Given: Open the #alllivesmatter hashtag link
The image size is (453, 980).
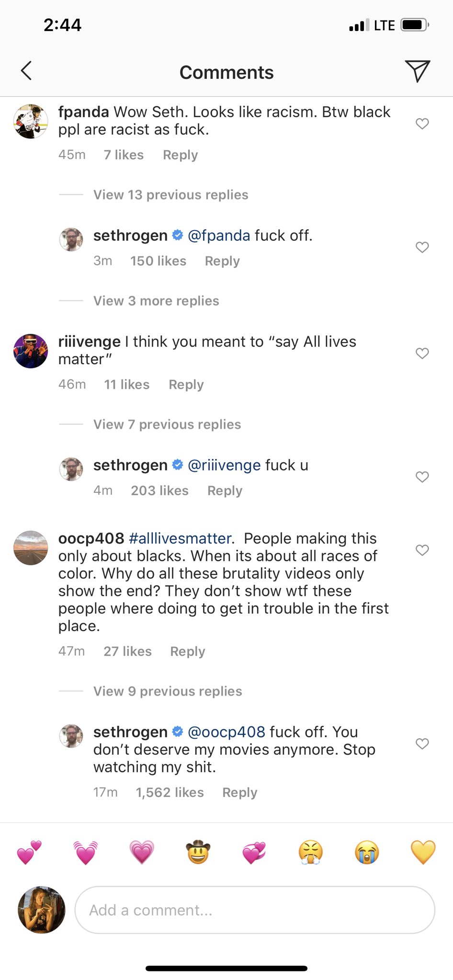Looking at the screenshot, I should (x=181, y=538).
